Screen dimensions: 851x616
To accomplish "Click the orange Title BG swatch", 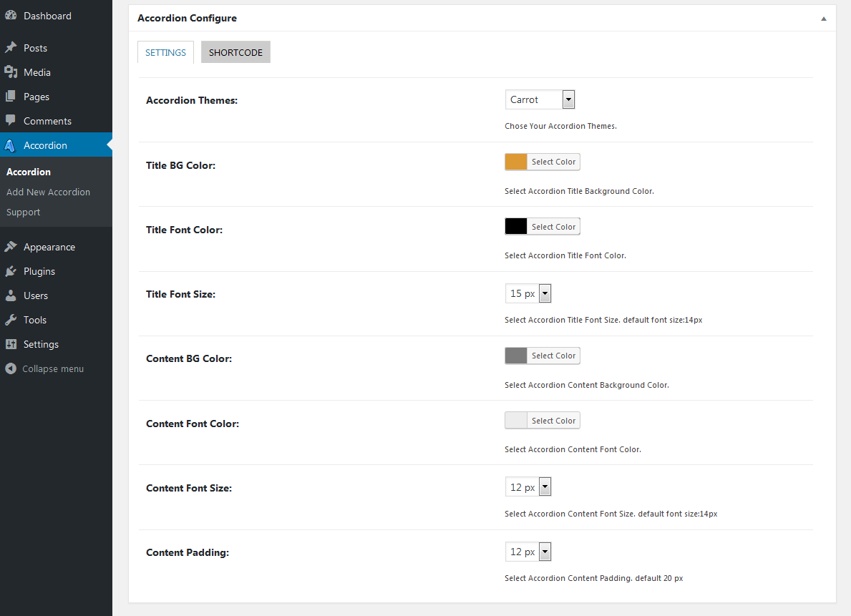I will coord(516,162).
